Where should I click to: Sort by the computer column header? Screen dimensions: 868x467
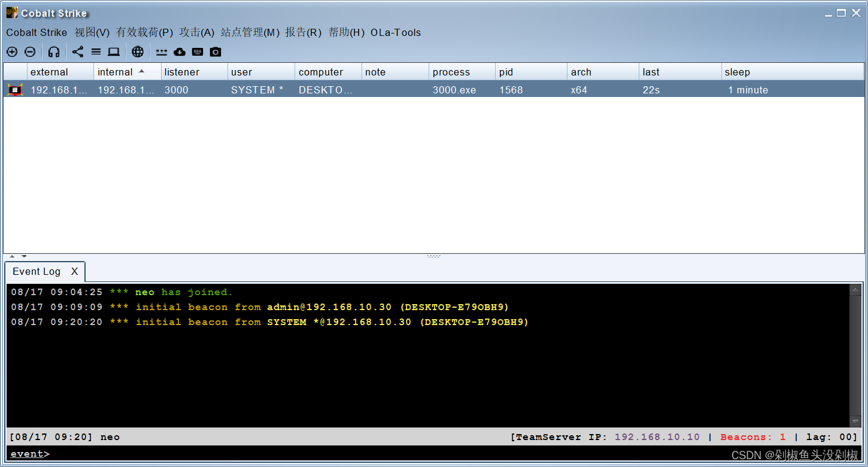(328, 72)
